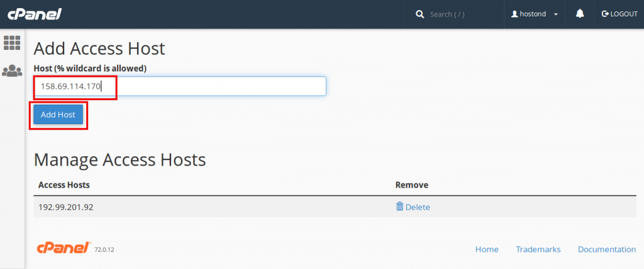Open the Home footer link
The image size is (644, 269).
tap(487, 249)
